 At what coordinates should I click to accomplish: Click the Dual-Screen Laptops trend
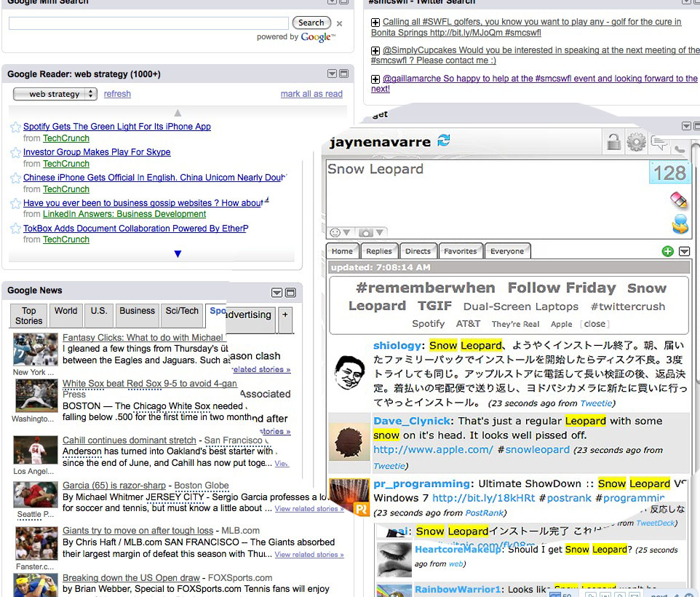(520, 307)
